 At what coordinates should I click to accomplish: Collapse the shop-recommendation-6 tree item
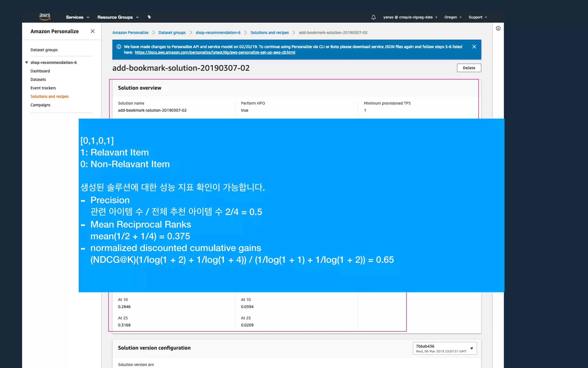tap(27, 62)
